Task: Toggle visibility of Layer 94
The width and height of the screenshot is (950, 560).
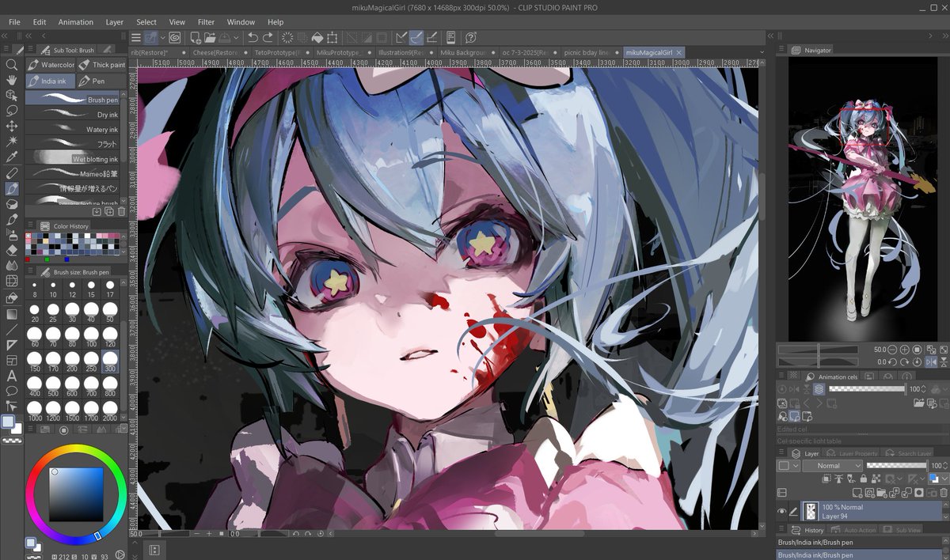Action: pyautogui.click(x=781, y=509)
